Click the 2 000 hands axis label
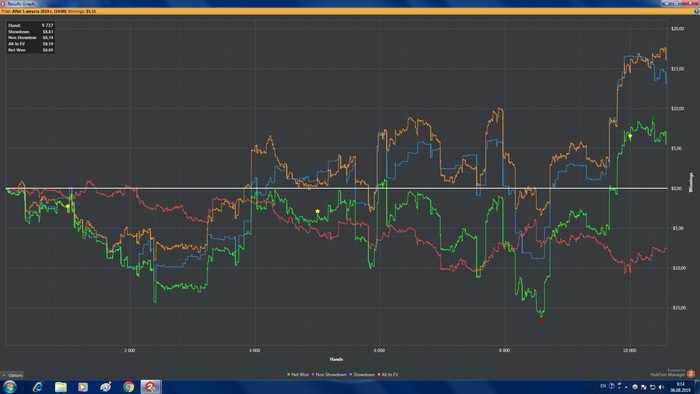 [x=129, y=350]
